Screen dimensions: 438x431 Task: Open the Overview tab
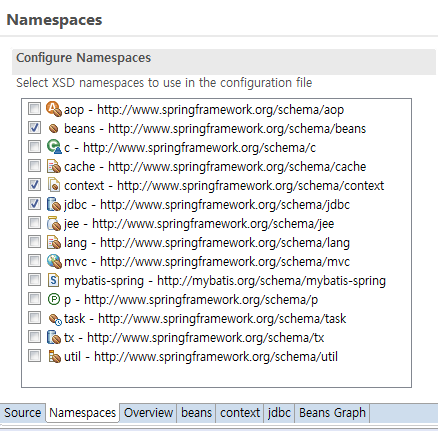pos(148,413)
